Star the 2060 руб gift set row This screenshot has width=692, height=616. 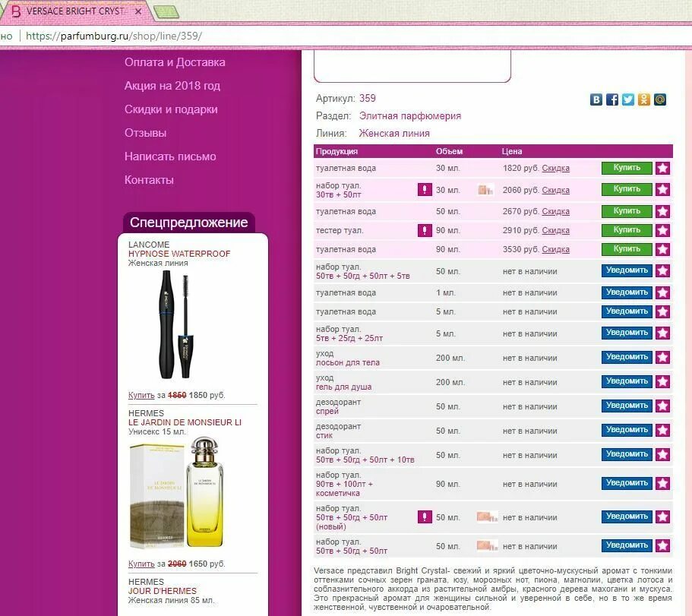point(662,189)
